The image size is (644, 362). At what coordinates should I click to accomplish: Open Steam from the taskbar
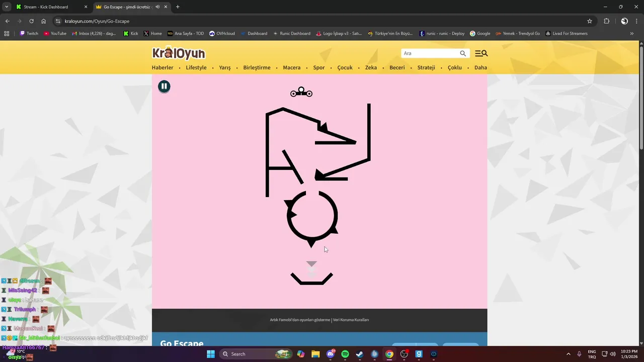coord(360,354)
